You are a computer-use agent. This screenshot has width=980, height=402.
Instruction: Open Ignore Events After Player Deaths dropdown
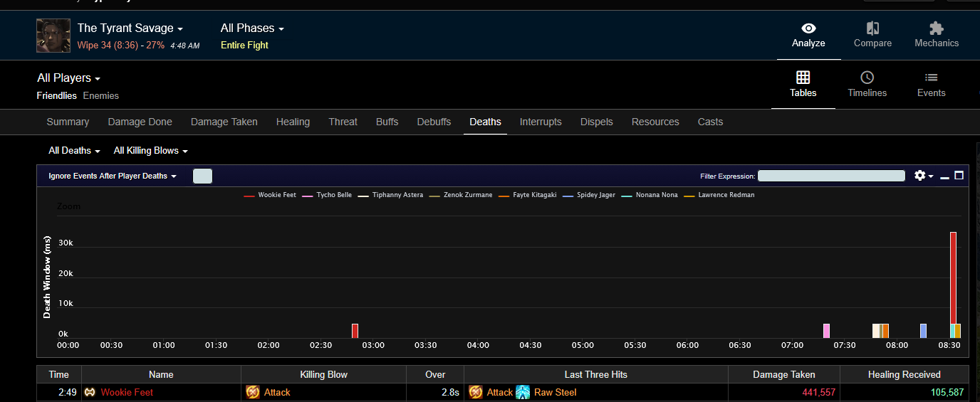(x=113, y=176)
